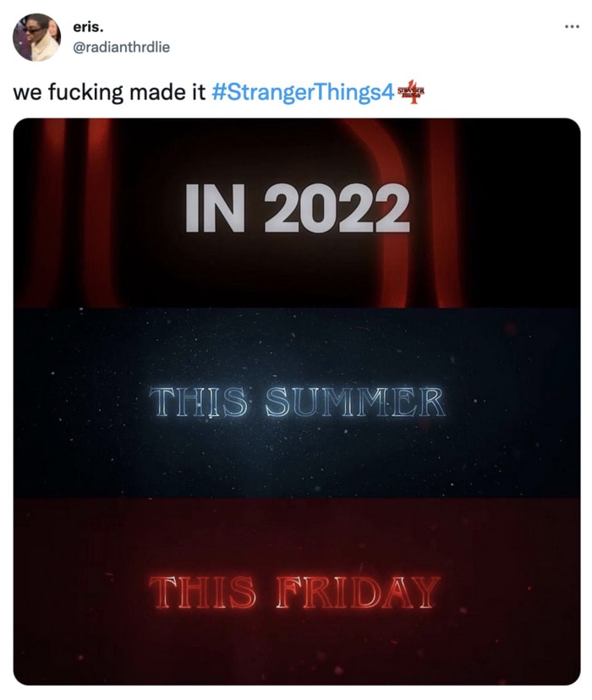592x700 pixels.
Task: Open the top image panel reading IN 2022
Action: [x=297, y=213]
